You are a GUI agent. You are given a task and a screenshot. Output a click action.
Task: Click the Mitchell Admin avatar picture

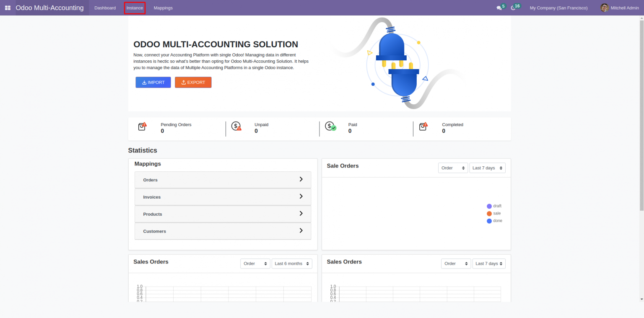coord(604,8)
